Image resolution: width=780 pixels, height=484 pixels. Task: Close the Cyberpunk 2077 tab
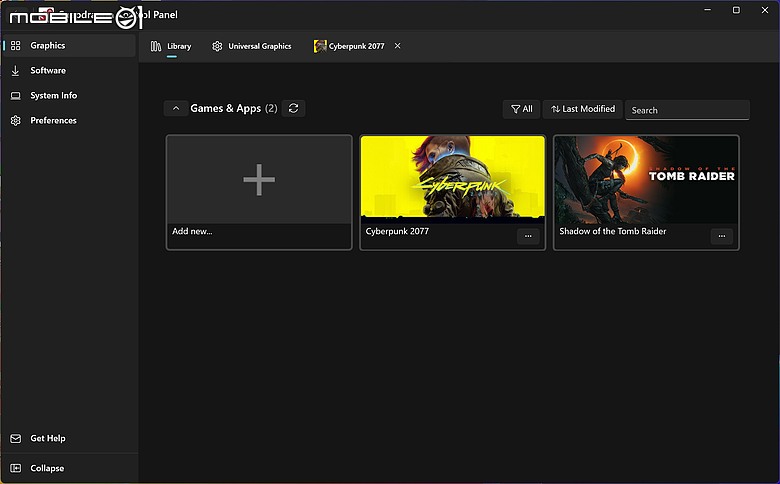pyautogui.click(x=397, y=46)
